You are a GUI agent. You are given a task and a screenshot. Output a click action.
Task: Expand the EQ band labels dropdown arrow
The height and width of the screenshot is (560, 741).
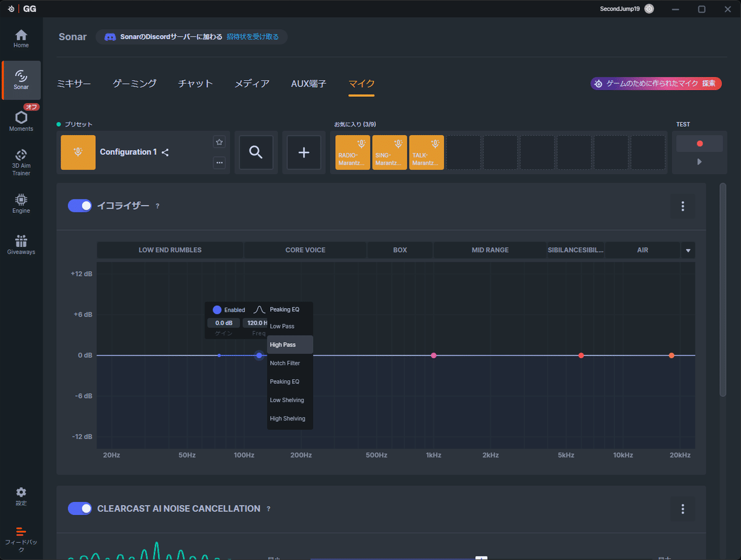tap(688, 250)
